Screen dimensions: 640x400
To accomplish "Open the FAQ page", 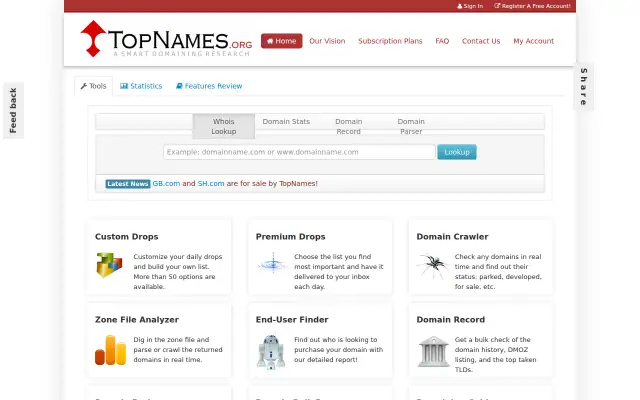I will click(x=442, y=41).
